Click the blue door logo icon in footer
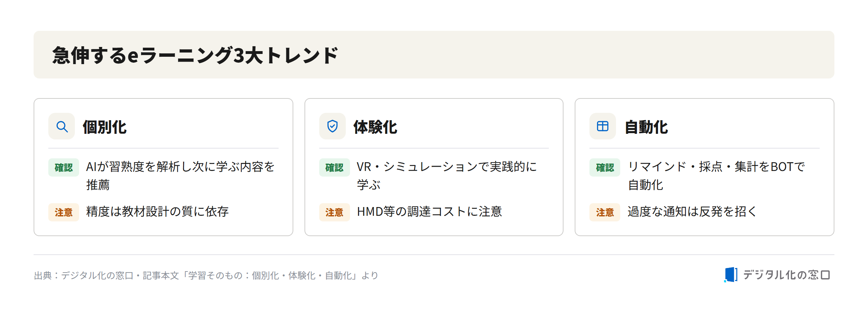This screenshot has width=868, height=316. click(x=731, y=275)
